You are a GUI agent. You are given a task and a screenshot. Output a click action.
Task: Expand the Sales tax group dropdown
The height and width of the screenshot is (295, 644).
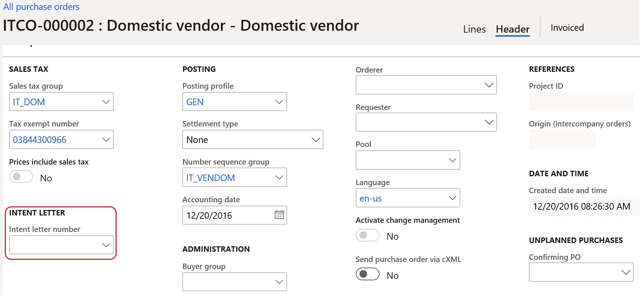coord(106,102)
